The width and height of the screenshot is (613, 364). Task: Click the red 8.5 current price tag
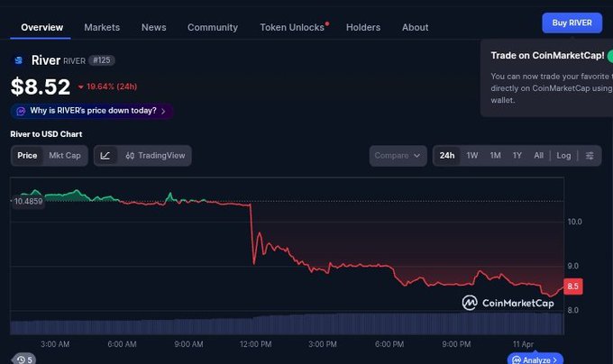573,287
